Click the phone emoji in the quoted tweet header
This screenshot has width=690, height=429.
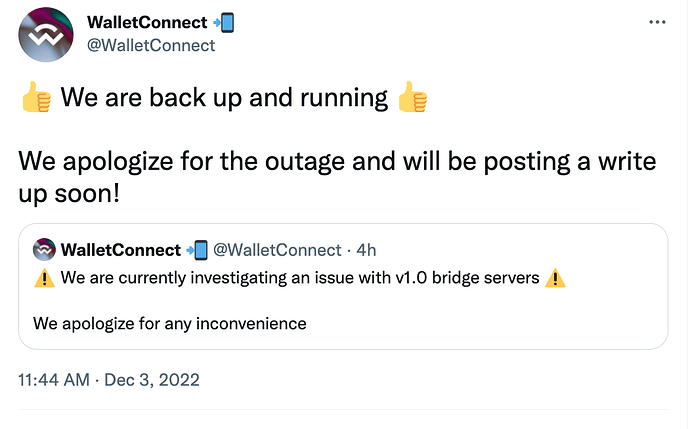click(197, 249)
